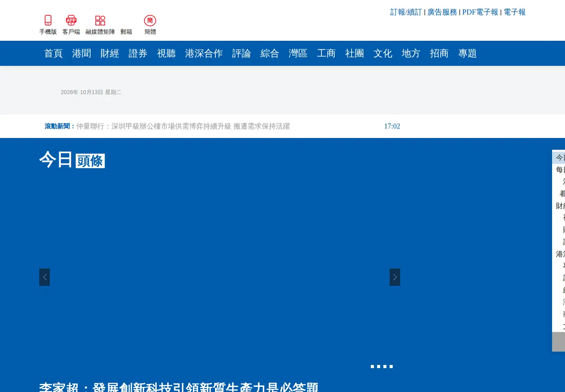Select second carousel indicator dot
Viewport: 565px width, 392px height.
click(379, 367)
